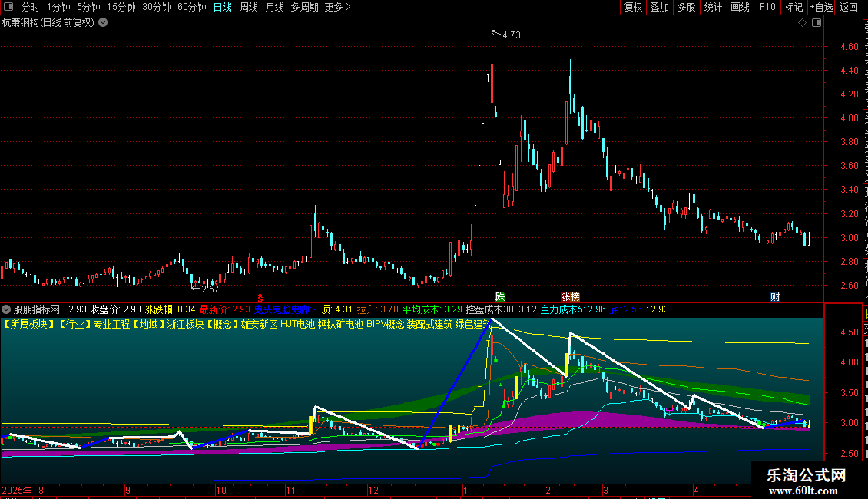Switch to 分时 intraday view
The height and width of the screenshot is (499, 868).
point(31,7)
